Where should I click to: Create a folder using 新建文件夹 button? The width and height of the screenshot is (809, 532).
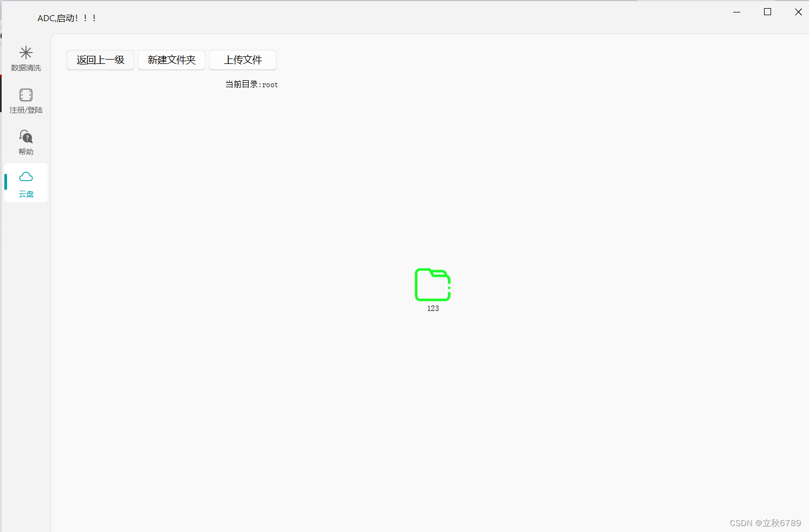click(x=171, y=60)
